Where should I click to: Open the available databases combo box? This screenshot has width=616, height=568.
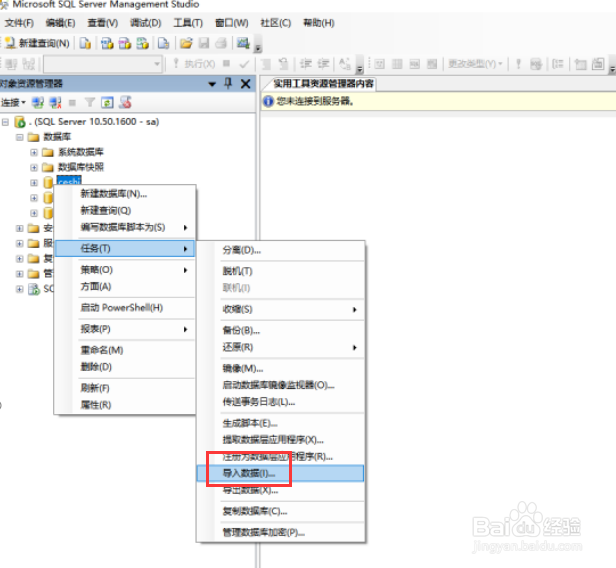pos(103,64)
